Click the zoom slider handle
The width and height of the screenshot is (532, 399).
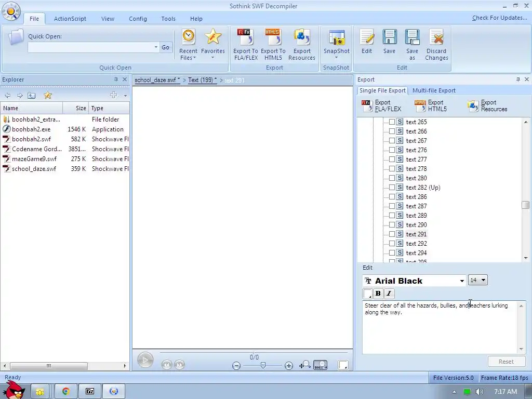point(263,365)
